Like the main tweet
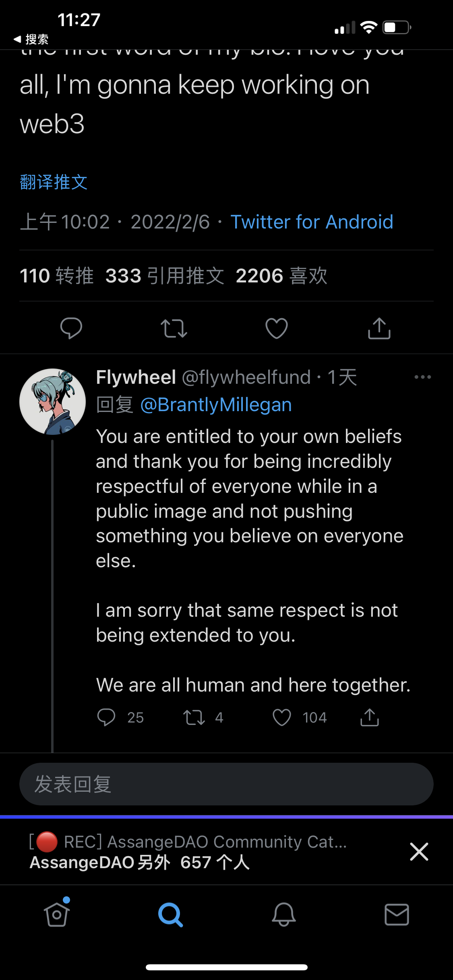453x980 pixels. click(x=277, y=328)
